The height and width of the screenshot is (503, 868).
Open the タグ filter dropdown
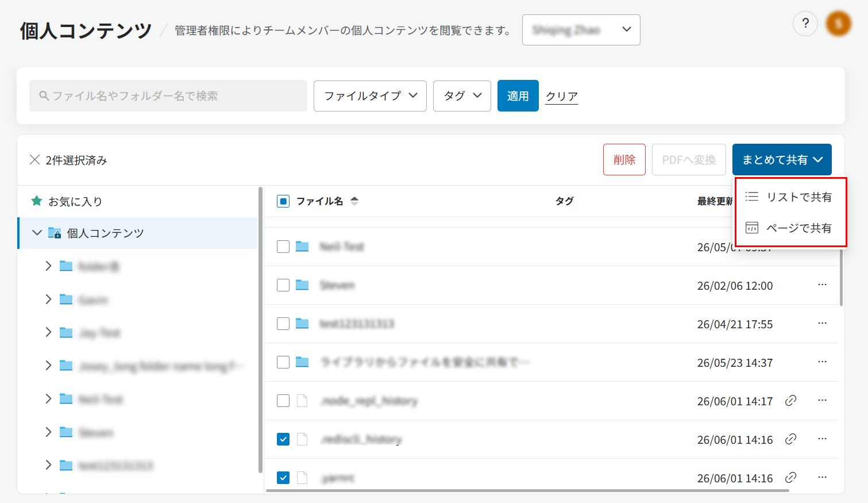click(x=462, y=96)
